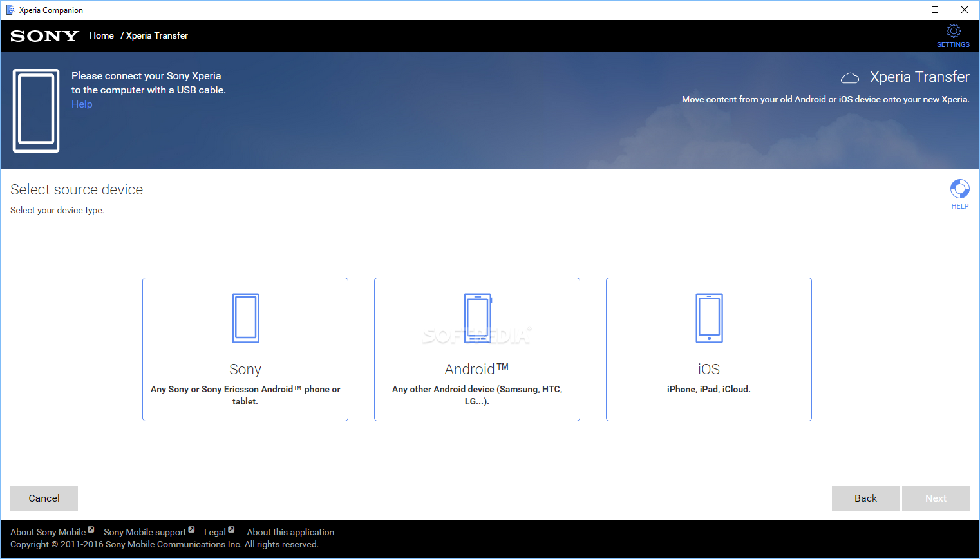Viewport: 980px width, 559px height.
Task: Click the Next button
Action: click(936, 498)
